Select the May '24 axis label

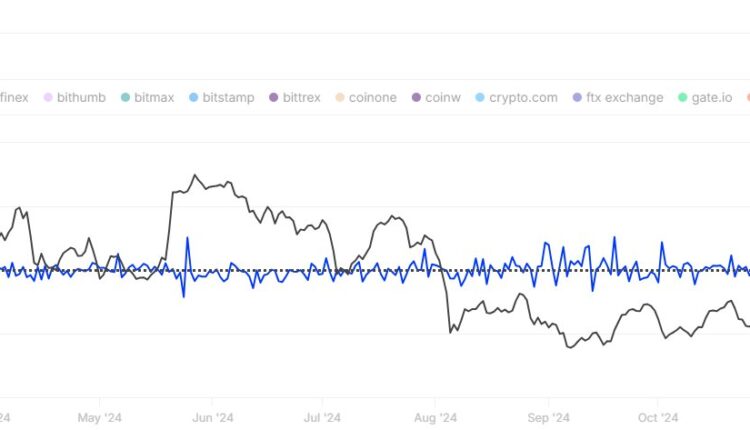click(x=99, y=417)
